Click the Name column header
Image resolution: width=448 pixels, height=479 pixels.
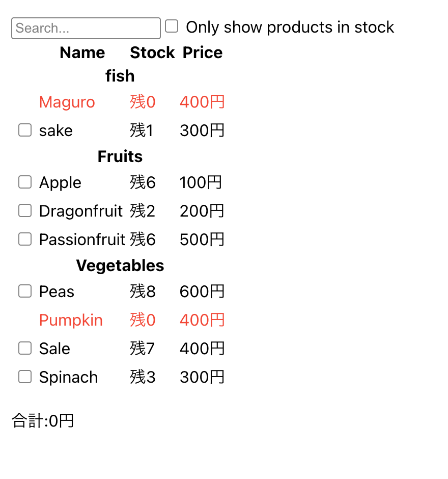point(82,52)
